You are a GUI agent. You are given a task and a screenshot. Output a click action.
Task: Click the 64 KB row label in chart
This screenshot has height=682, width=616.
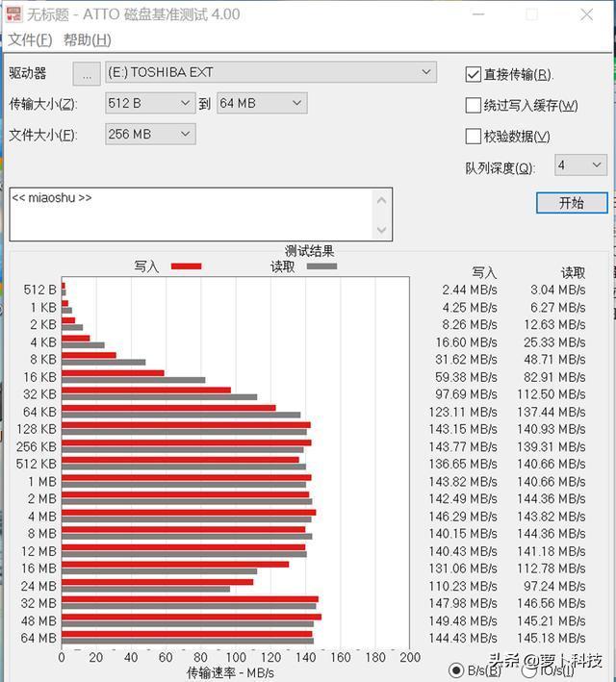point(40,412)
